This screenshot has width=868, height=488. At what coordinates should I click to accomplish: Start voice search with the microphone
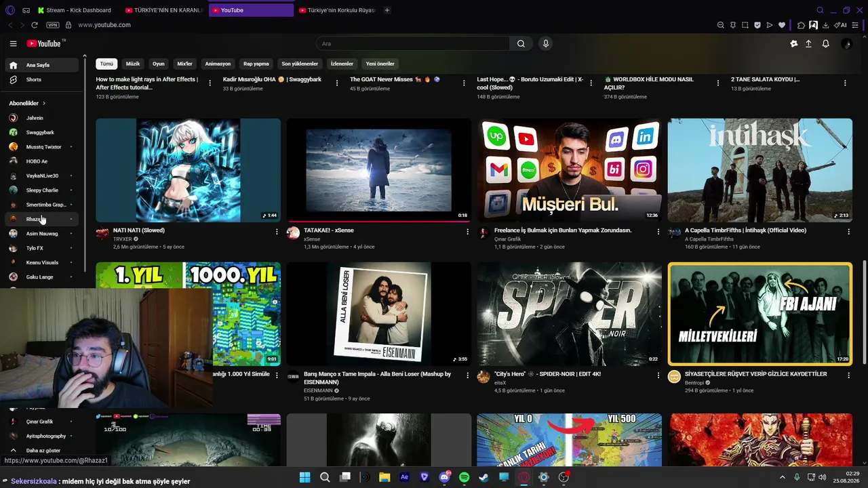(545, 43)
